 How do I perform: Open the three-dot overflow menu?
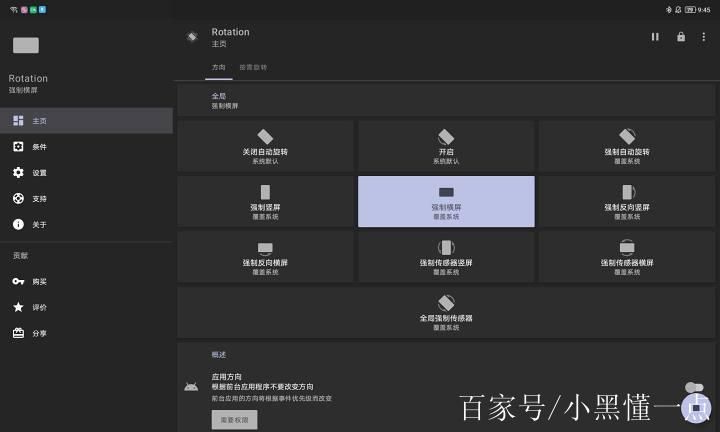(x=703, y=37)
